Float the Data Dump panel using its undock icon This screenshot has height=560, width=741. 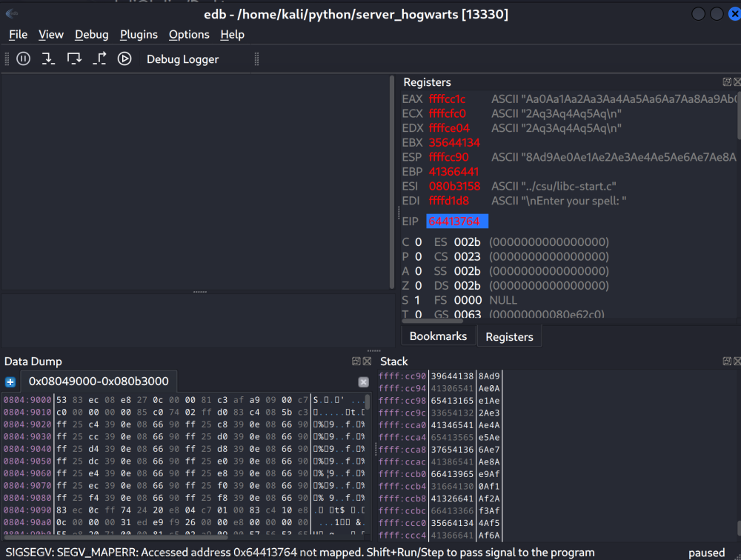click(x=356, y=361)
